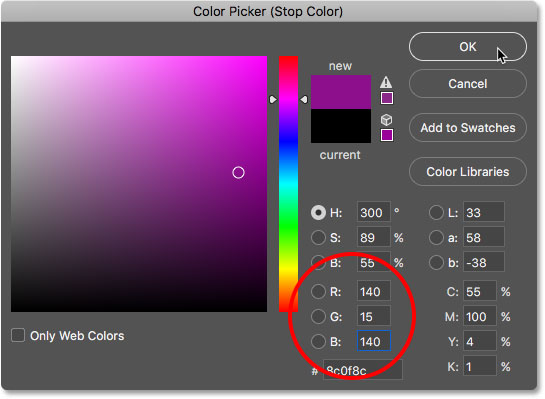Click the current black color preview
The height and width of the screenshot is (399, 545).
tap(341, 126)
